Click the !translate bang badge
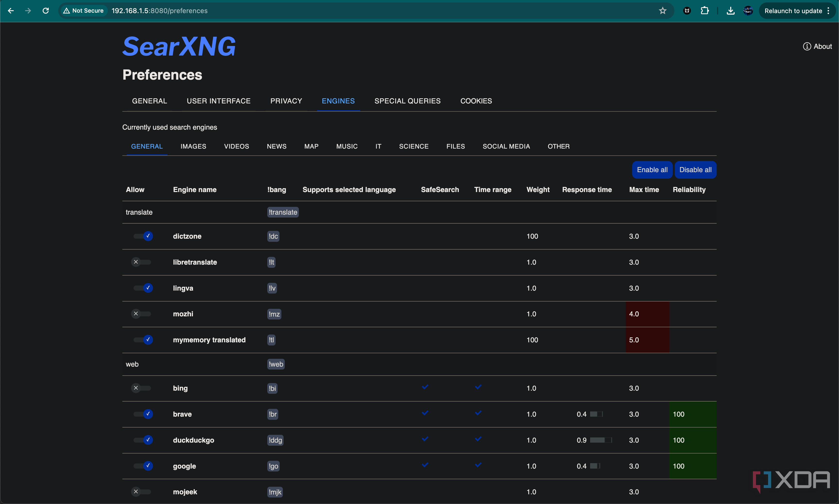This screenshot has width=839, height=504. (x=283, y=212)
